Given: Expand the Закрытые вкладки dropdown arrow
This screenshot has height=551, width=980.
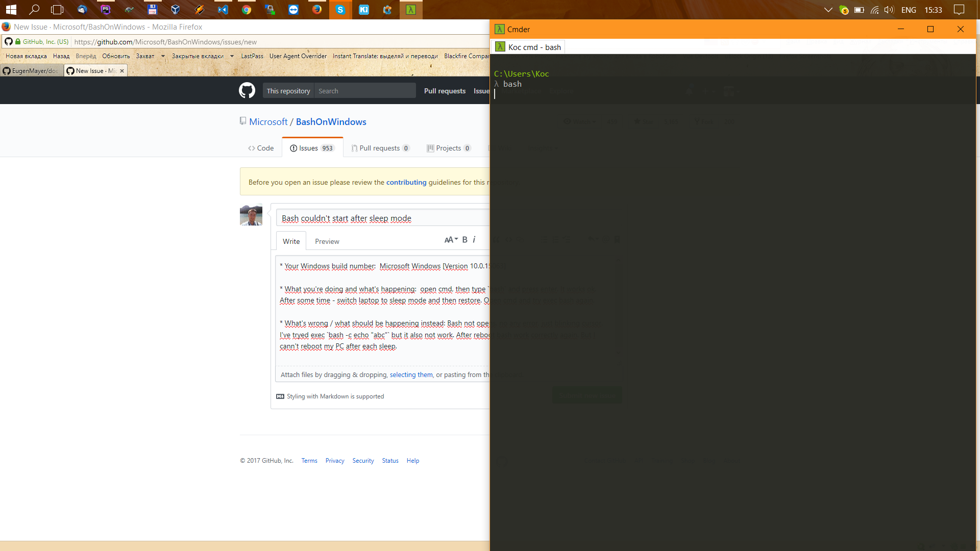Looking at the screenshot, I should click(x=232, y=56).
